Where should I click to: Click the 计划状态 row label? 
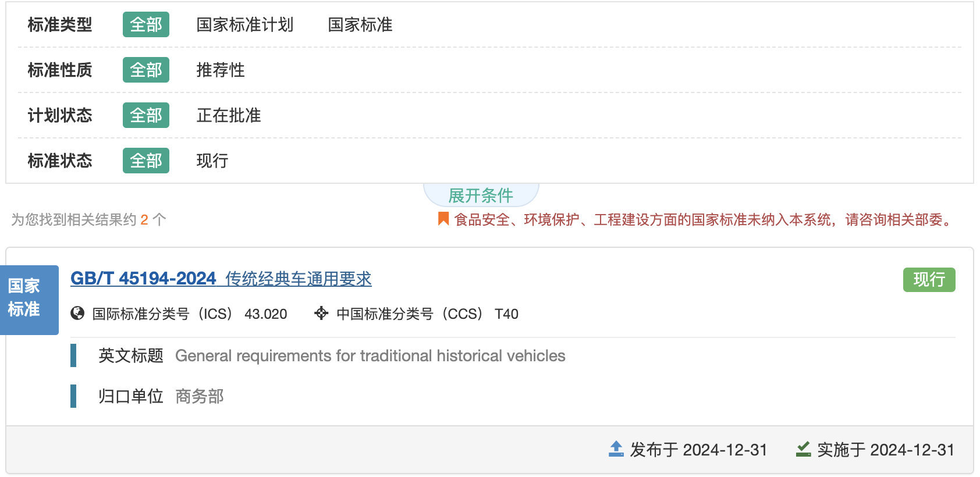[x=60, y=115]
